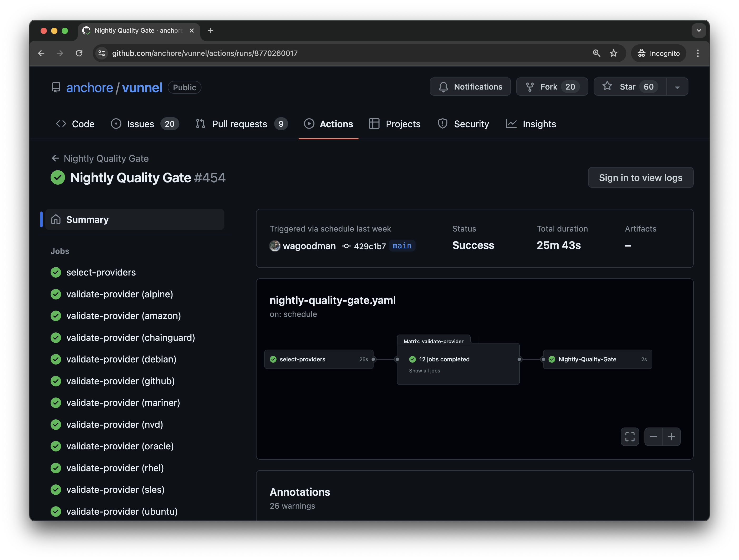
Task: Expand the star lists dropdown arrow
Action: point(677,87)
